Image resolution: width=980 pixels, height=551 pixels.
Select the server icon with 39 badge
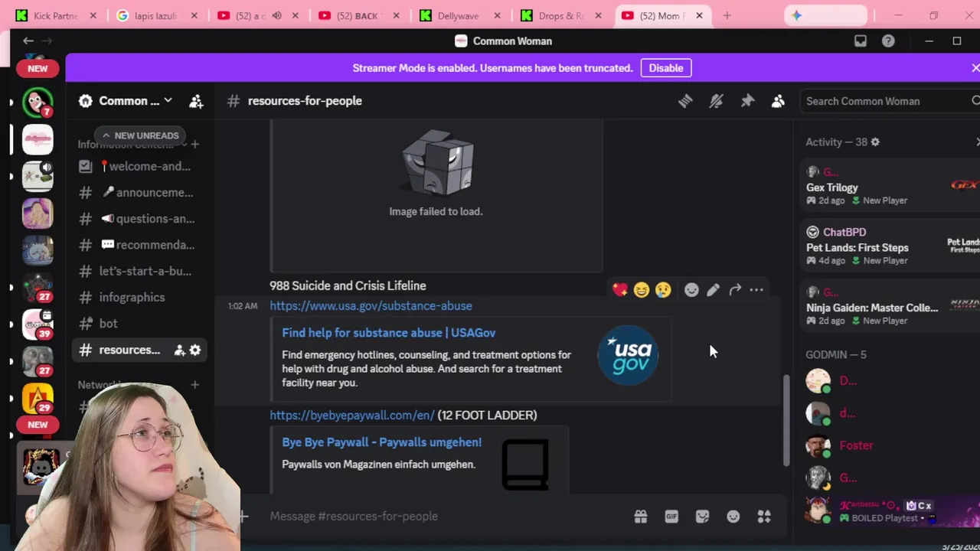tap(38, 324)
